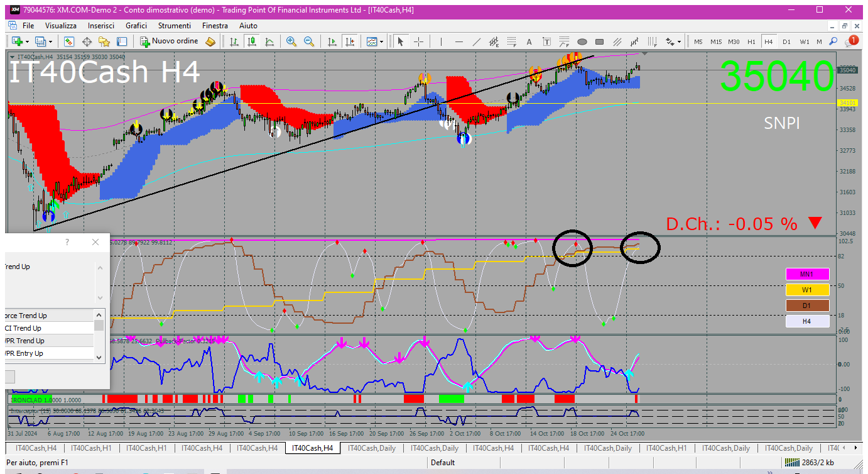Screen dimensions: 868x474
Task: Open the Visualizza menu
Action: (x=61, y=26)
